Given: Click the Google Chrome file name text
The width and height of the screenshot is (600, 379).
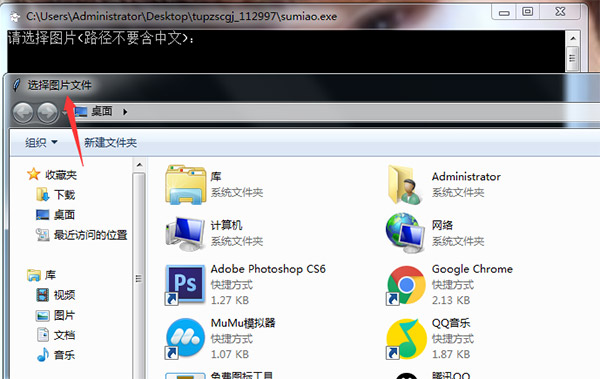Looking at the screenshot, I should point(472,269).
